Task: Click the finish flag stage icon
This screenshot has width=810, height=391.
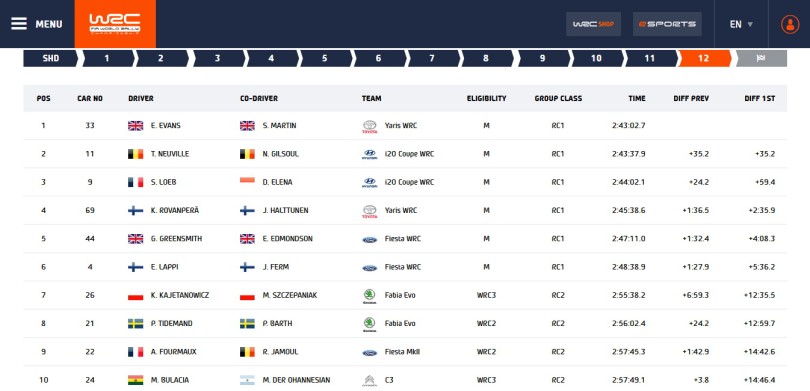Action: pyautogui.click(x=761, y=58)
